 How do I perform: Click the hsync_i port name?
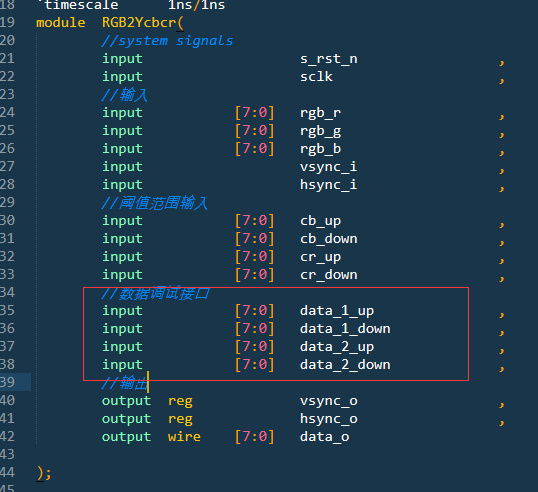(329, 185)
